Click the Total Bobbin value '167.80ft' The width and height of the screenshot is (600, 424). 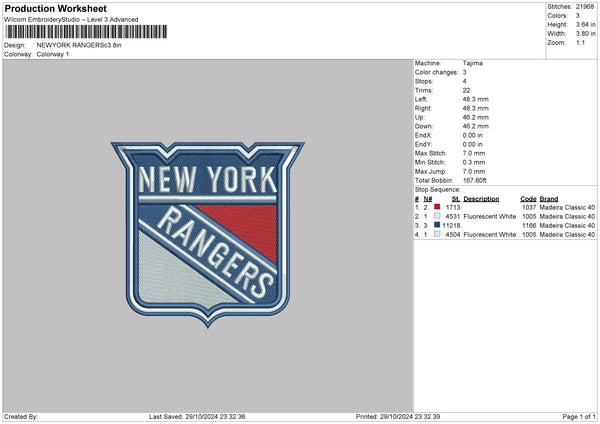click(474, 180)
